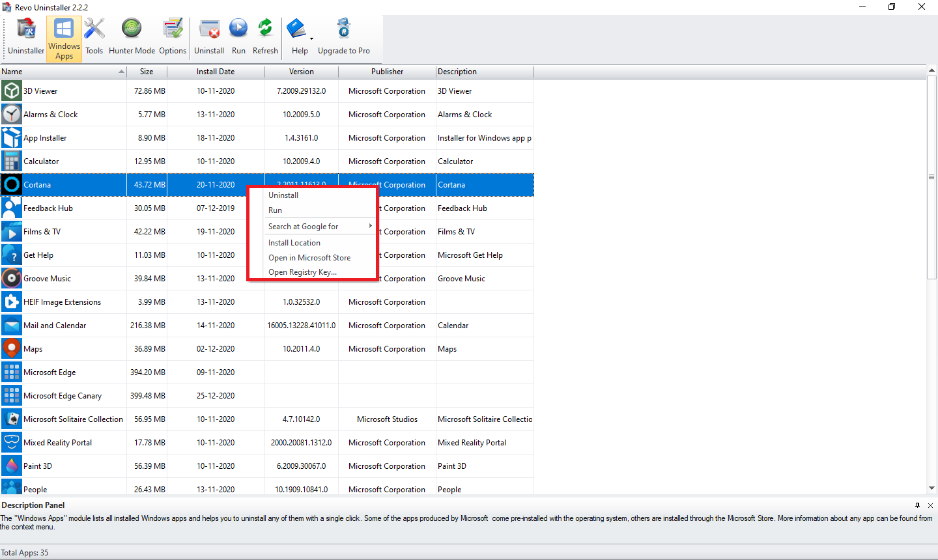Select the HEIF Image Extensions icon
This screenshot has height=560, width=938.
[12, 302]
